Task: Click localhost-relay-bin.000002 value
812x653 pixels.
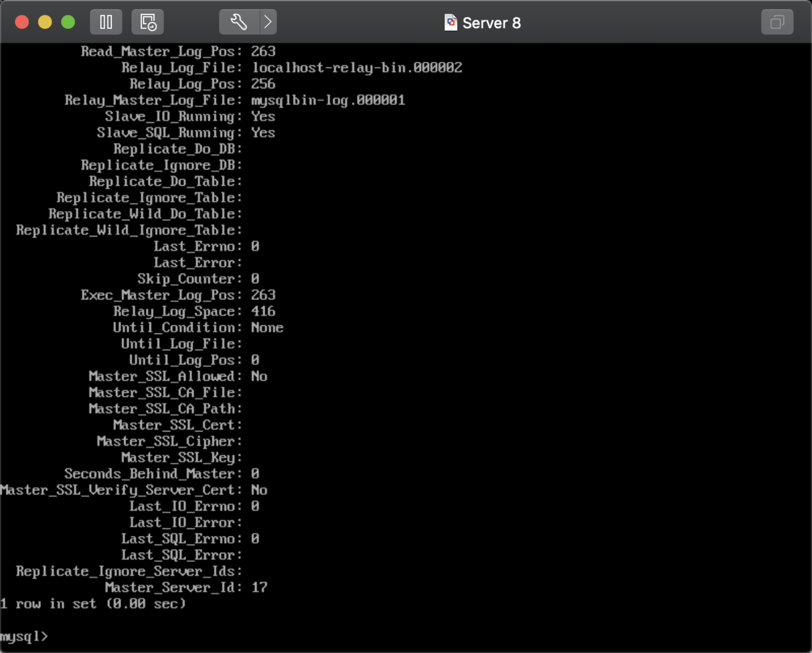Action: [357, 67]
